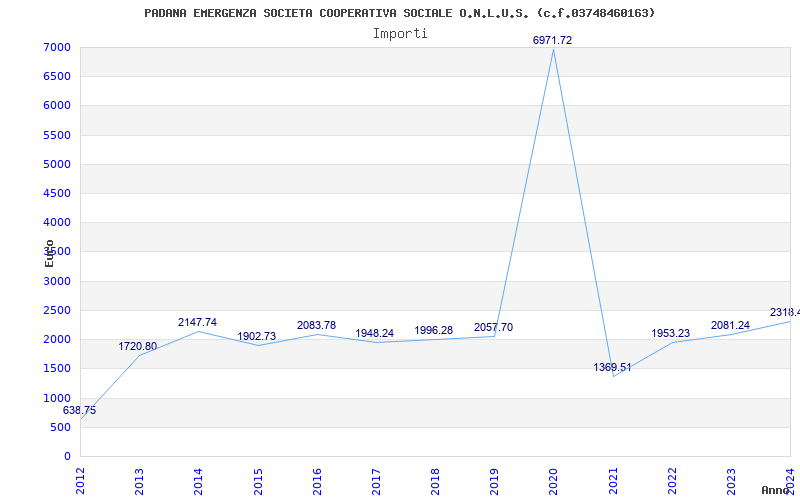
Task: Click the 2015 x-axis year label
Action: point(258,481)
